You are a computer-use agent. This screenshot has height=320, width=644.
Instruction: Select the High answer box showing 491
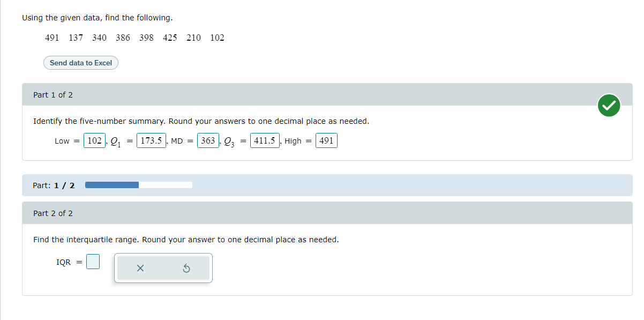click(x=327, y=140)
